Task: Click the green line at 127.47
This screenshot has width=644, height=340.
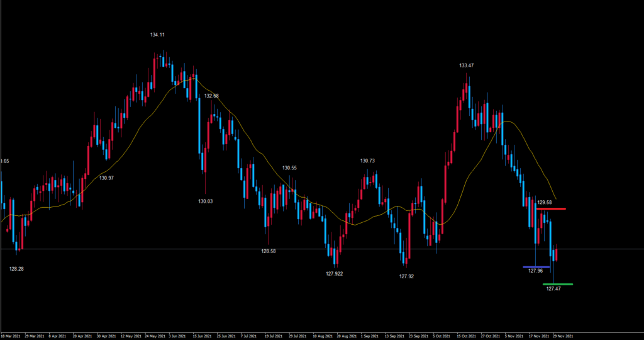Action: (x=557, y=285)
